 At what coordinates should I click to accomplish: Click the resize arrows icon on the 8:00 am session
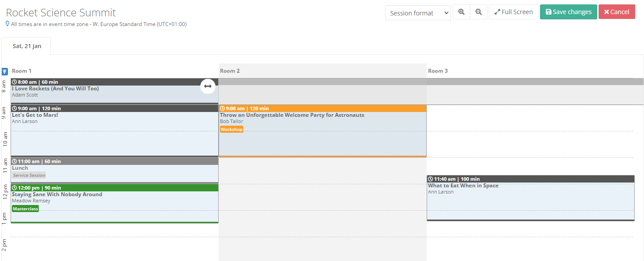[208, 86]
